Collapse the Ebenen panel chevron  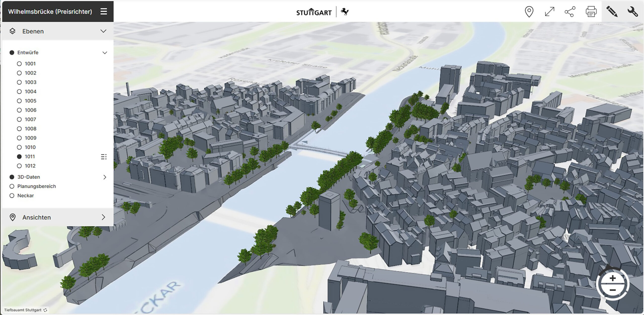click(103, 31)
